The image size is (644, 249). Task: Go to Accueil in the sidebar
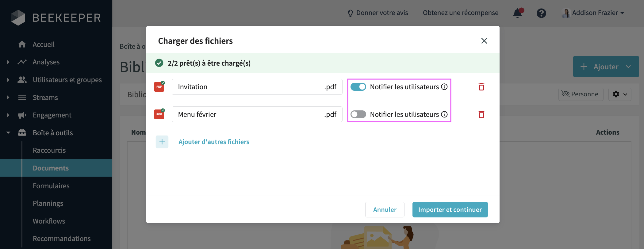pyautogui.click(x=44, y=44)
